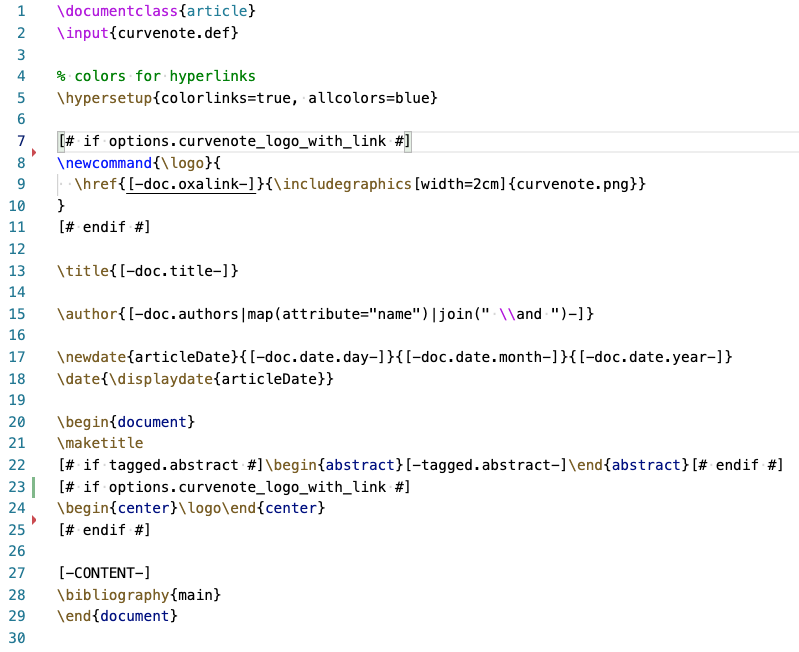The height and width of the screenshot is (652, 799).
Task: Click the red gutter marker near line 25
Action: (x=35, y=518)
